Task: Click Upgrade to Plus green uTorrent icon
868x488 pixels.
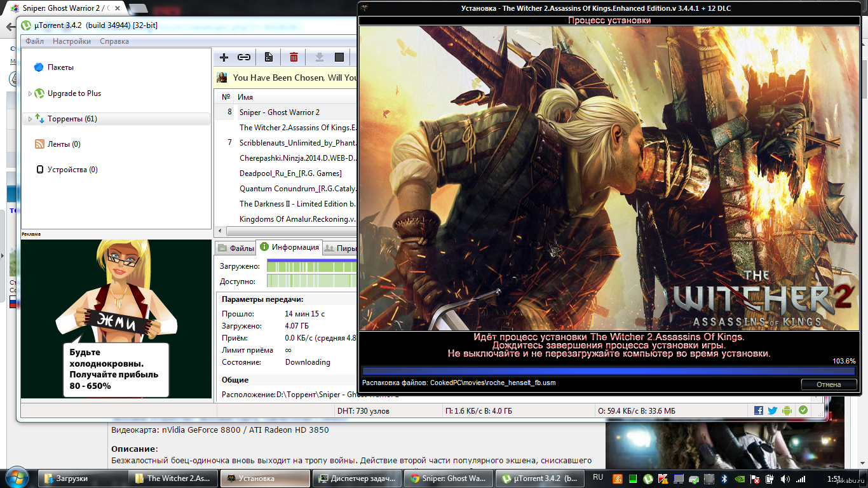Action: coord(39,93)
